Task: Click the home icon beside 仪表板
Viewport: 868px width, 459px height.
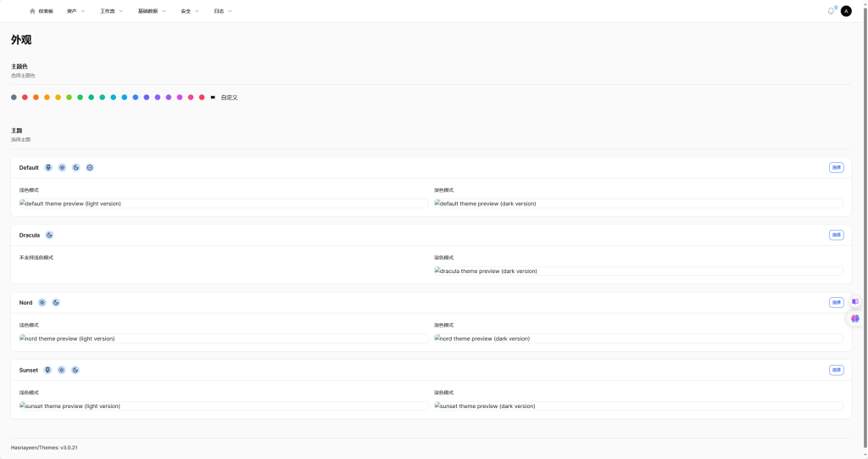Action: [x=32, y=11]
